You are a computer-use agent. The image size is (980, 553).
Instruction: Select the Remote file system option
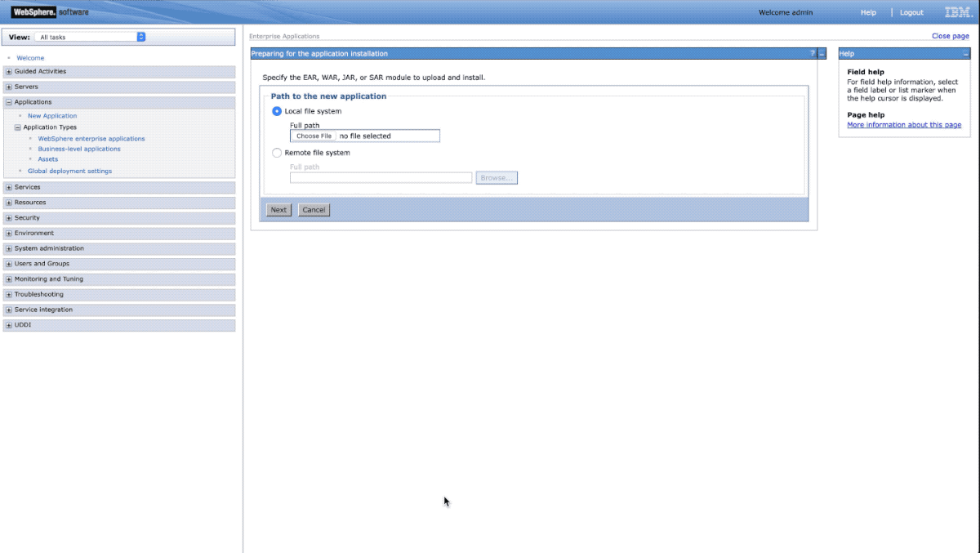pos(277,152)
